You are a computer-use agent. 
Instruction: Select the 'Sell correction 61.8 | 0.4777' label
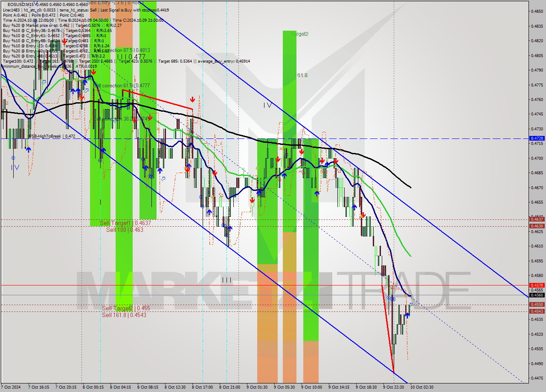point(122,86)
